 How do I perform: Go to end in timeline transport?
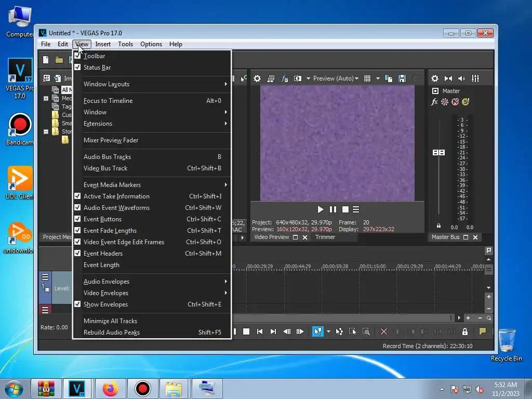pyautogui.click(x=273, y=331)
